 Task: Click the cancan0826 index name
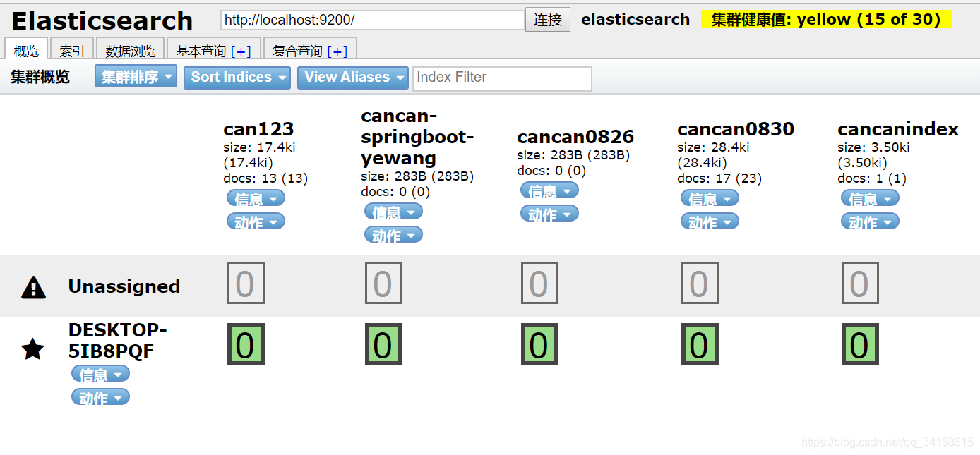[575, 137]
